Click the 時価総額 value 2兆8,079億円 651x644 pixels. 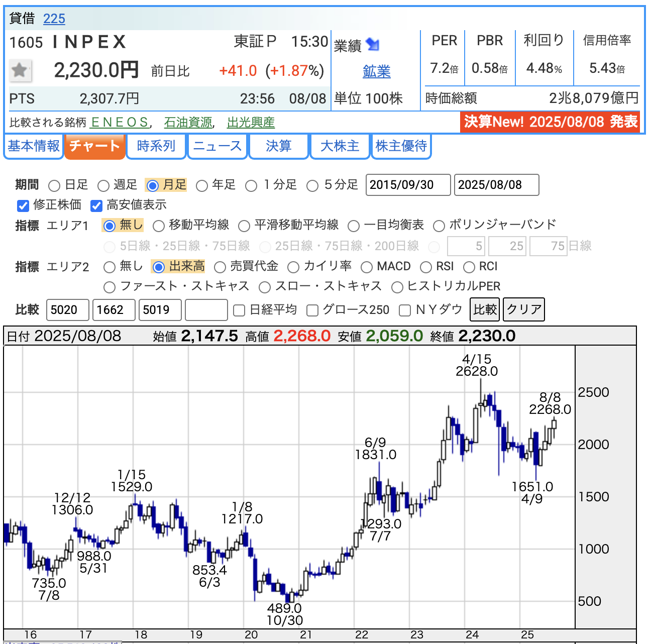point(594,98)
